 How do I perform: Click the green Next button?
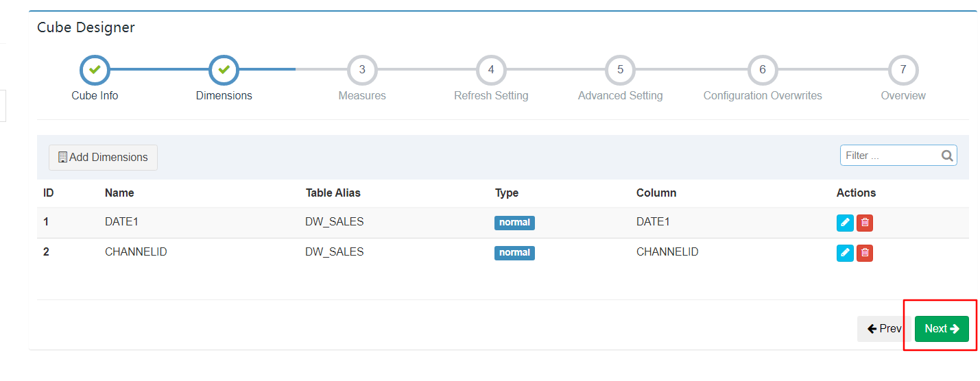tap(942, 329)
